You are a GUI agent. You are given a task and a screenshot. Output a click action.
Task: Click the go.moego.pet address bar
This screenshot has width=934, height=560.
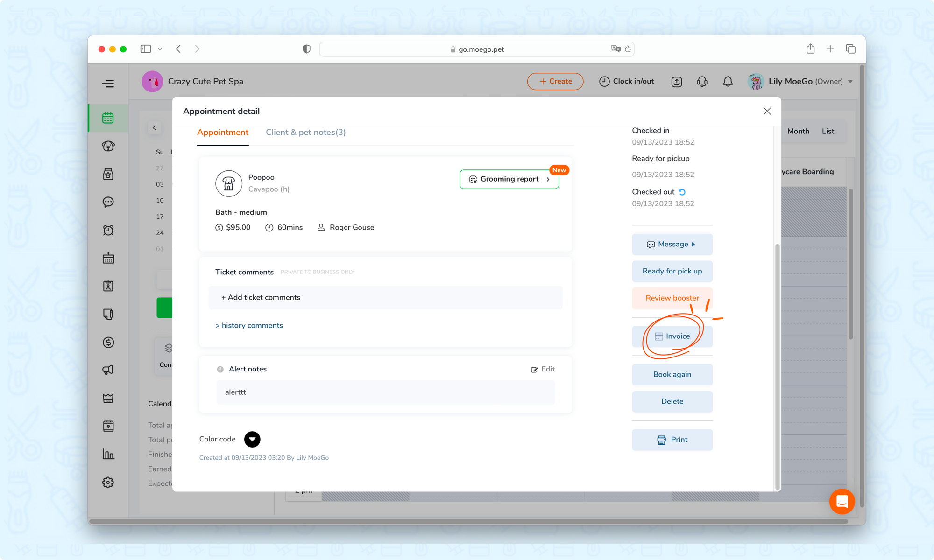coord(476,49)
